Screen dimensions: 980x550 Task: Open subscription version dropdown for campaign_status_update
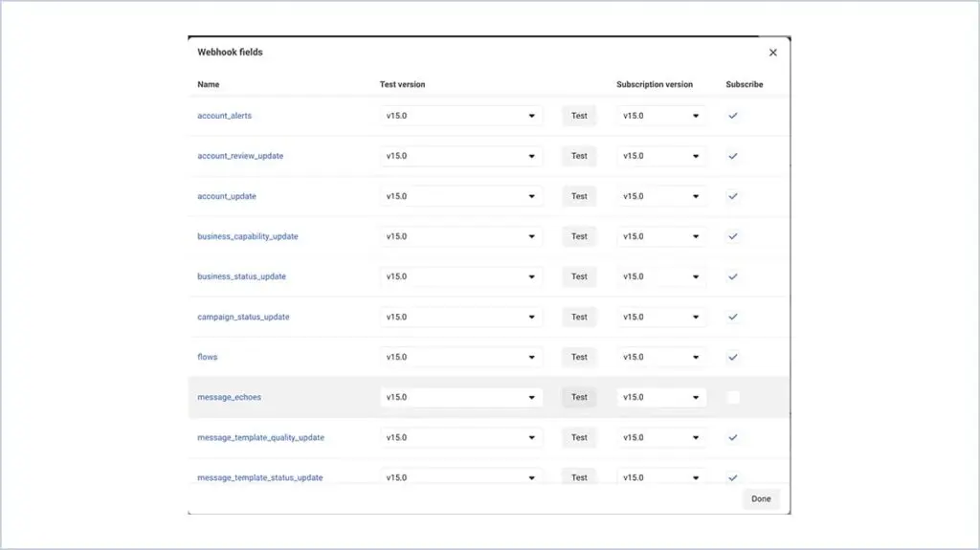[x=661, y=317]
